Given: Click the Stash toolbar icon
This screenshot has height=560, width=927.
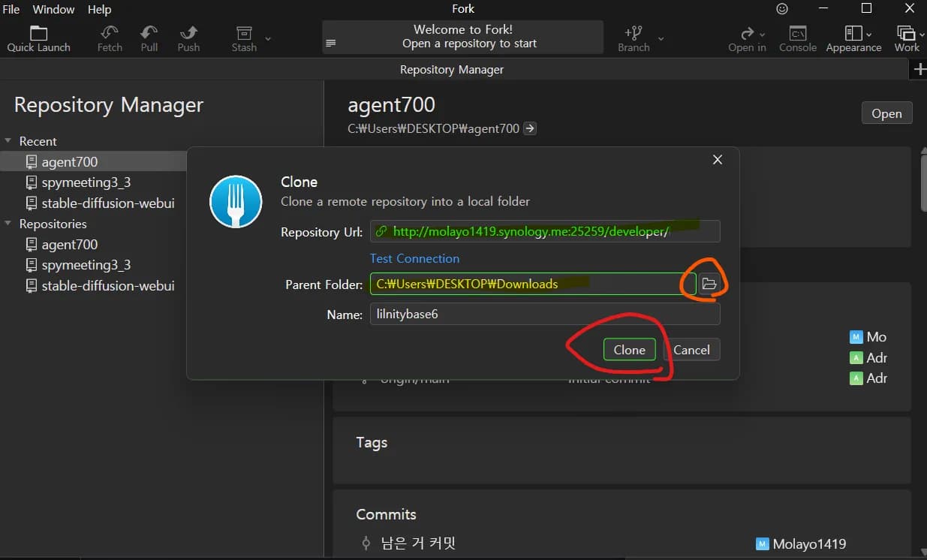Looking at the screenshot, I should pyautogui.click(x=244, y=39).
